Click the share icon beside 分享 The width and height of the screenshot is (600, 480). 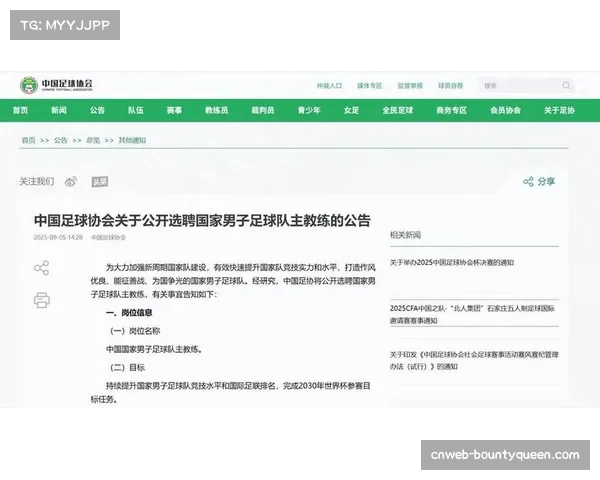pos(528,182)
